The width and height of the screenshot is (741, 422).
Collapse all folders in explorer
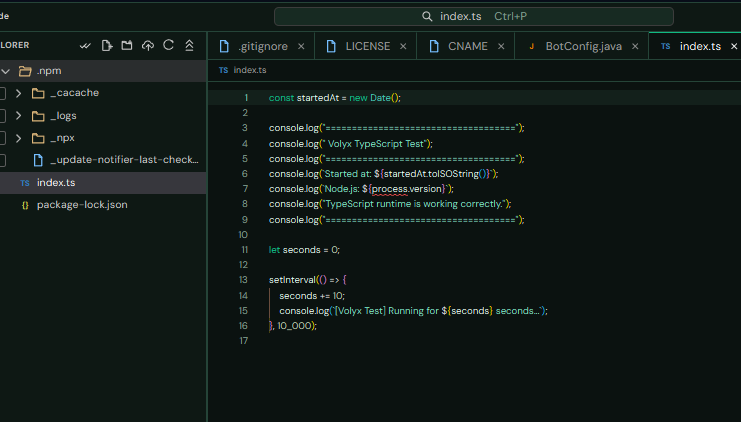pyautogui.click(x=190, y=45)
